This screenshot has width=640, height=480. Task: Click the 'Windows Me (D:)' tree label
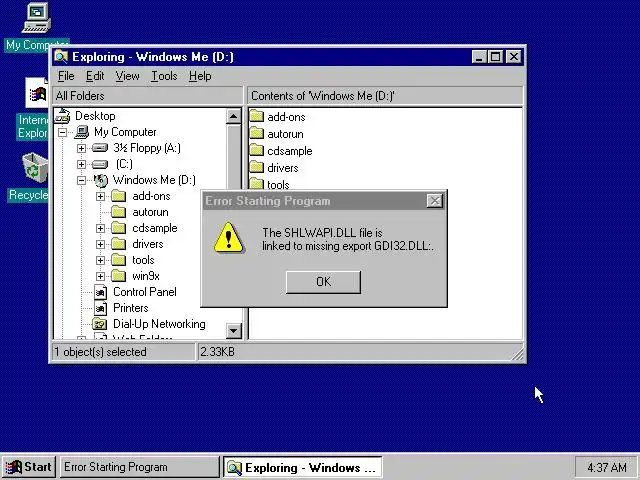[154, 180]
